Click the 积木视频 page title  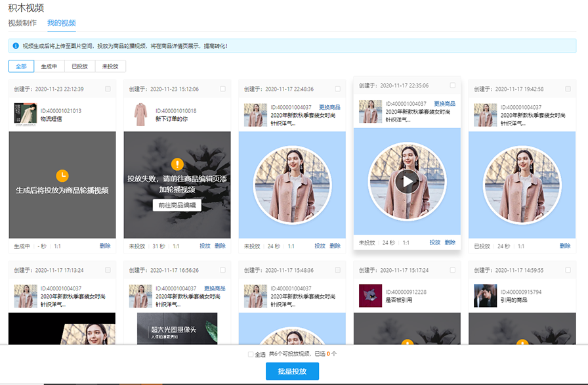[x=26, y=7]
